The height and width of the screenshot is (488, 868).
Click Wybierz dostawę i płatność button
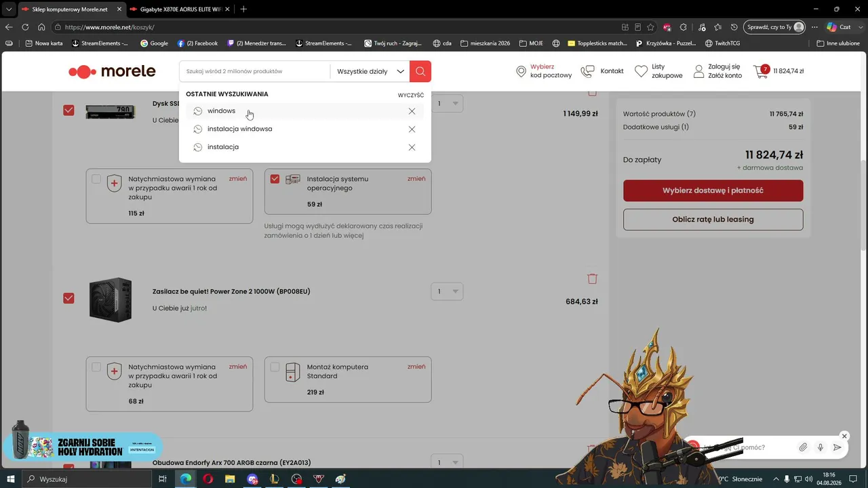pyautogui.click(x=713, y=190)
